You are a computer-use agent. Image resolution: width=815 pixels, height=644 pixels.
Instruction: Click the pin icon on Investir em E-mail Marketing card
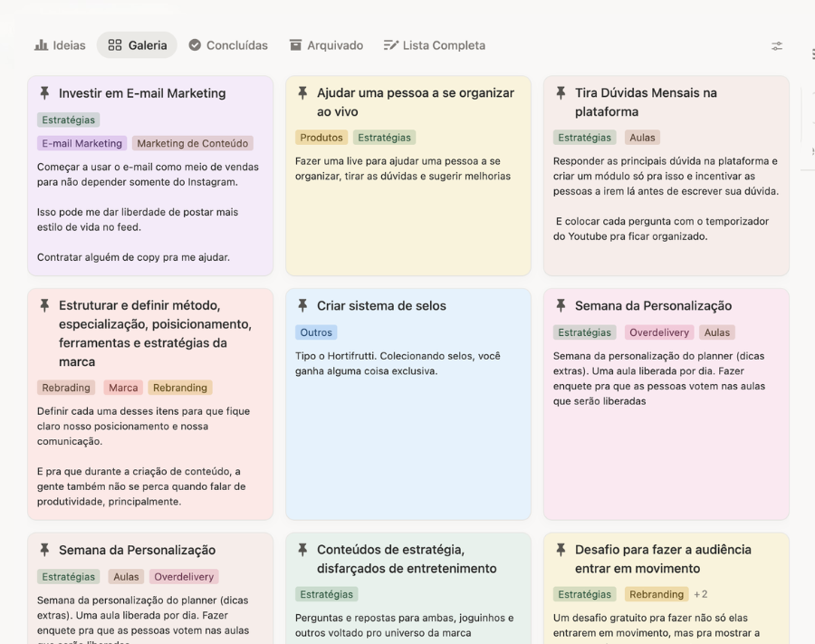coord(44,93)
